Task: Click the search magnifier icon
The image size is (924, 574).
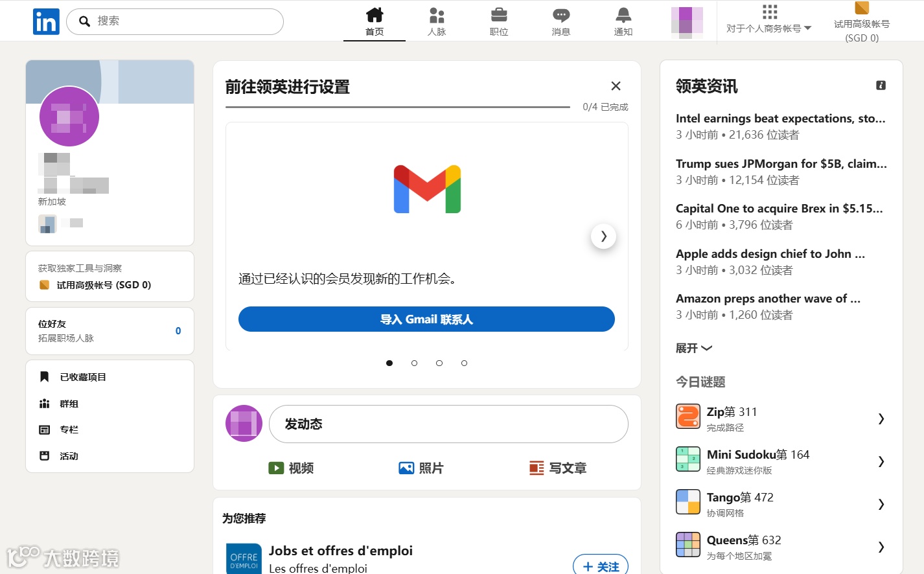Action: [84, 21]
